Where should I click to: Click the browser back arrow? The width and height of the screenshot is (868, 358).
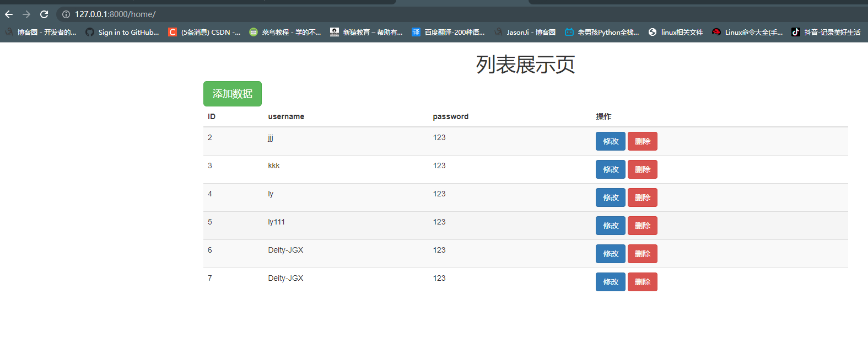(9, 14)
